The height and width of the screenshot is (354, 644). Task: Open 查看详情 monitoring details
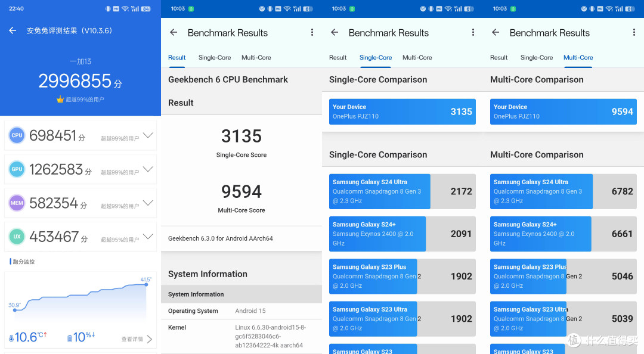click(x=137, y=339)
